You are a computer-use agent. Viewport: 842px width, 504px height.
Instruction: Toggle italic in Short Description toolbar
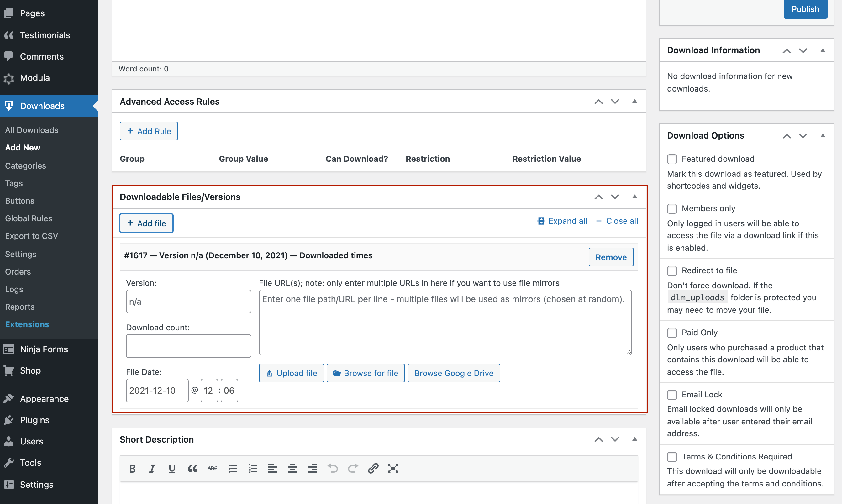pyautogui.click(x=152, y=468)
